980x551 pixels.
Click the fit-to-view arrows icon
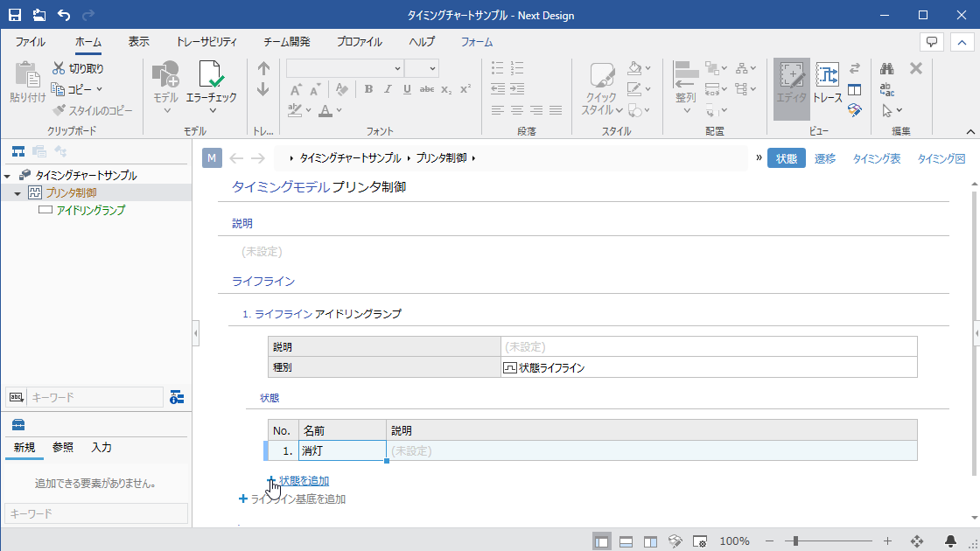[917, 541]
